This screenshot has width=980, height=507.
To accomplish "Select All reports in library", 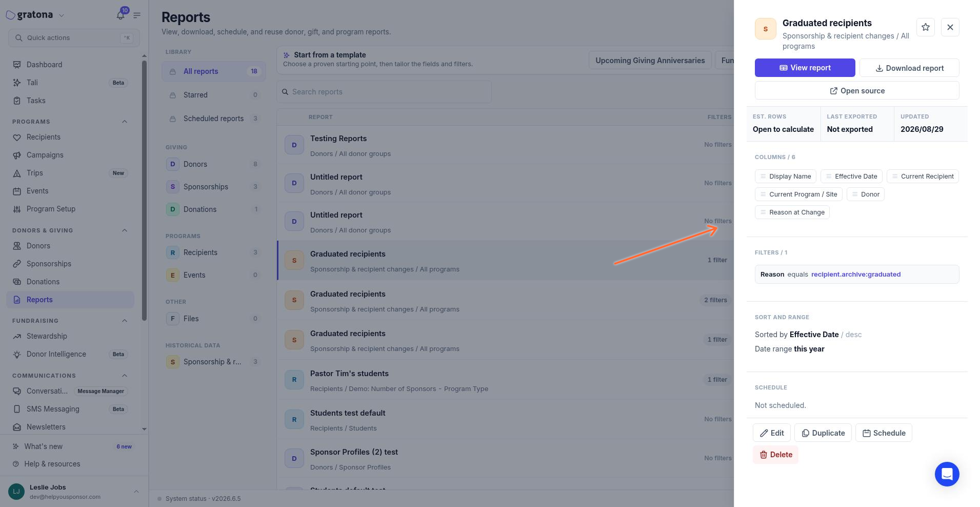I will (x=214, y=71).
